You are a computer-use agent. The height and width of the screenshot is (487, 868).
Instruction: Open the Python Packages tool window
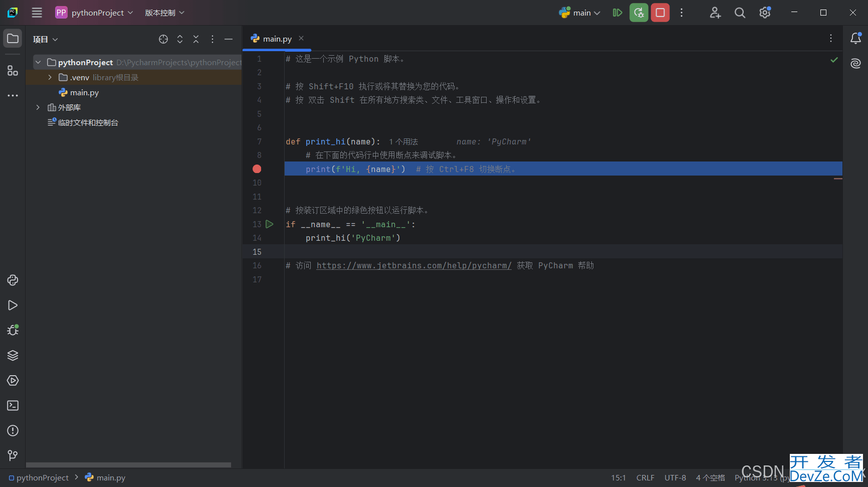tap(13, 280)
